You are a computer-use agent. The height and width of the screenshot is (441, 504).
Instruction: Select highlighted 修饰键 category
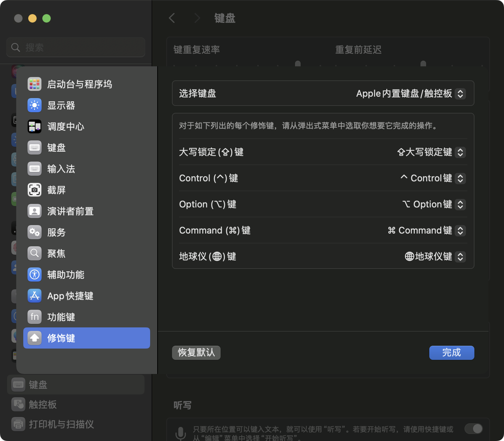[x=87, y=338]
